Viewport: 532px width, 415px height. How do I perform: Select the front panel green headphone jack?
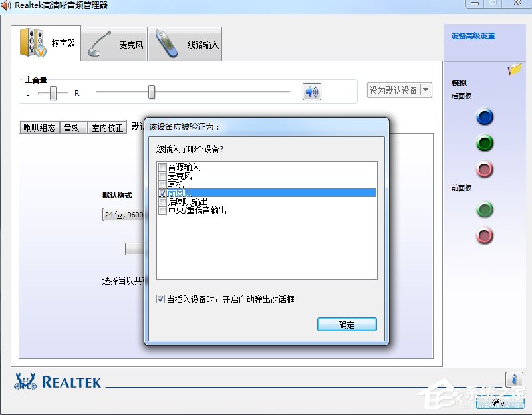coord(485,209)
